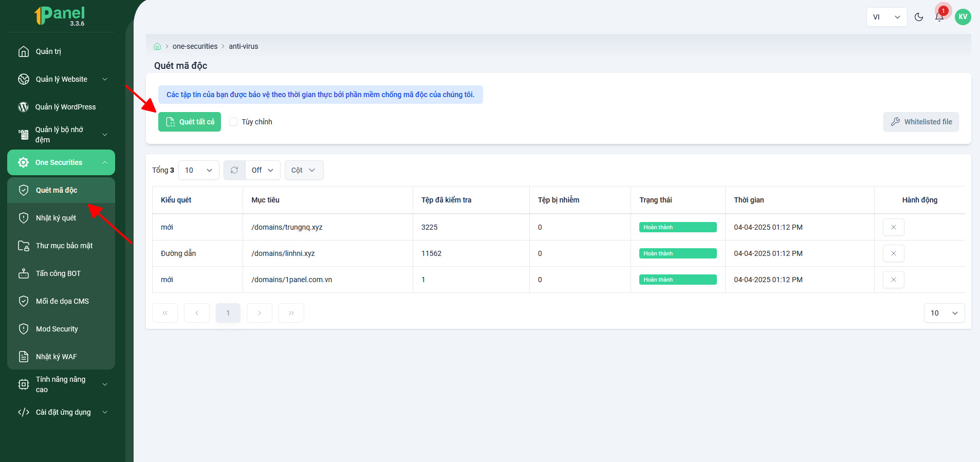Click the Đường dẫn scan type cell
This screenshot has width=980, height=462.
click(x=198, y=253)
